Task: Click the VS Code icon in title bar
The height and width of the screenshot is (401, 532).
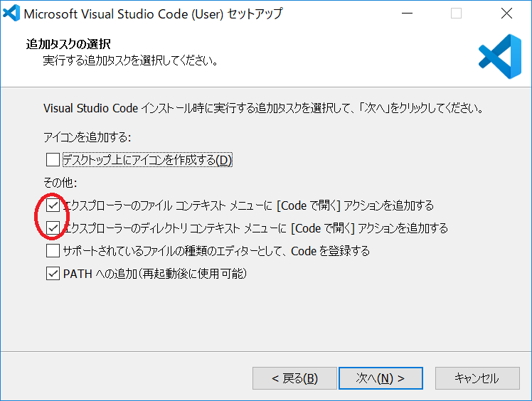Action: (11, 14)
